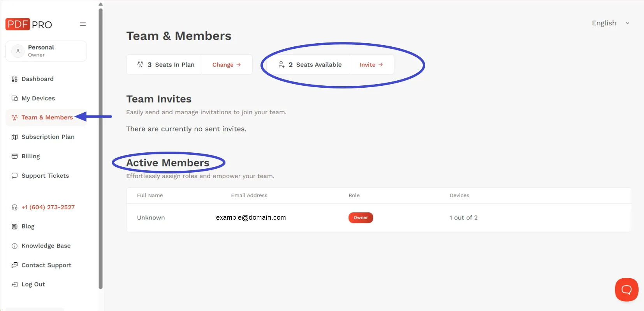Navigate to Billing section

[x=31, y=156]
